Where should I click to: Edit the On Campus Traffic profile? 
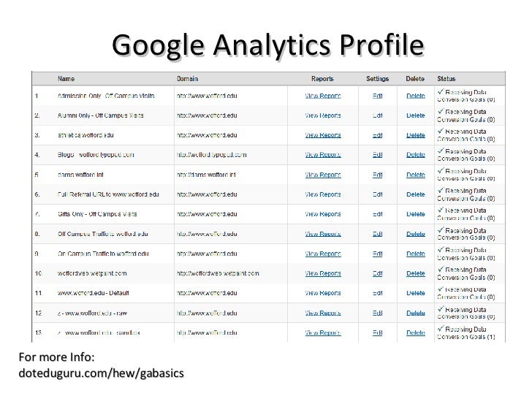click(378, 254)
